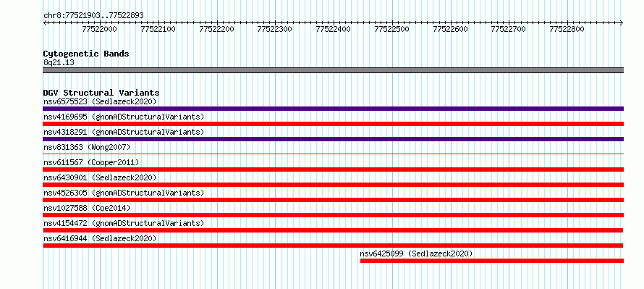
Task: Click the nsv6416944 (Sedlazeck2020) label
Action: point(100,238)
